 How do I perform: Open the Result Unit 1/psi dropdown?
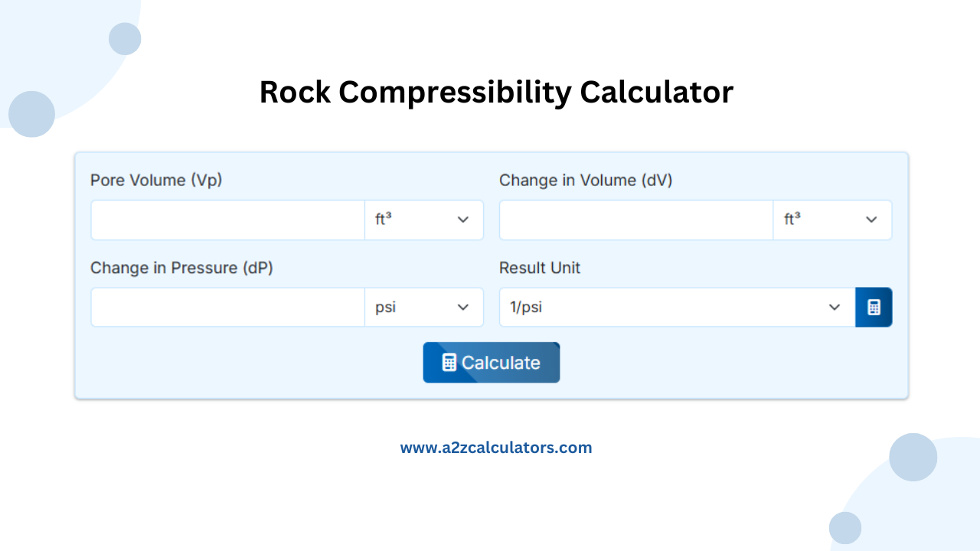coord(677,307)
